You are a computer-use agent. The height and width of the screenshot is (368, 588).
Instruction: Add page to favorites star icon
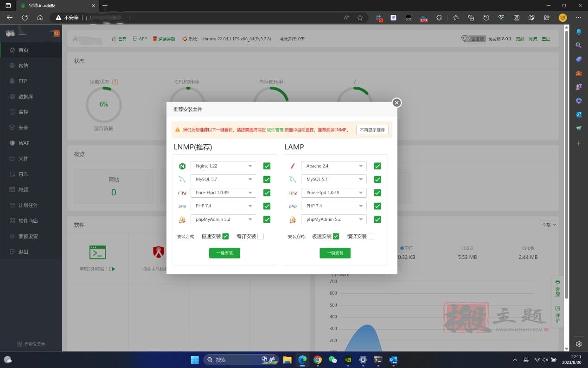[x=360, y=17]
